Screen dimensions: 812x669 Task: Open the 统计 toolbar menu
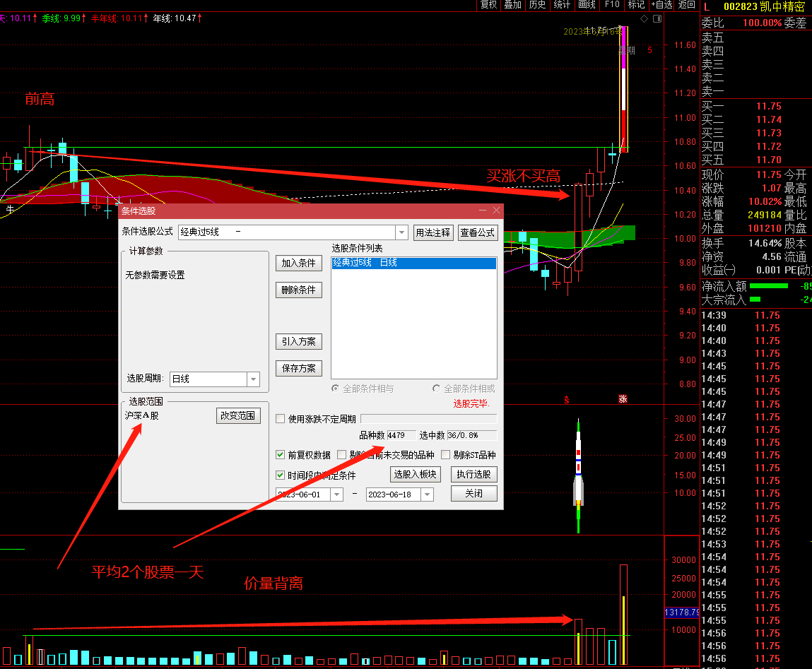click(562, 5)
